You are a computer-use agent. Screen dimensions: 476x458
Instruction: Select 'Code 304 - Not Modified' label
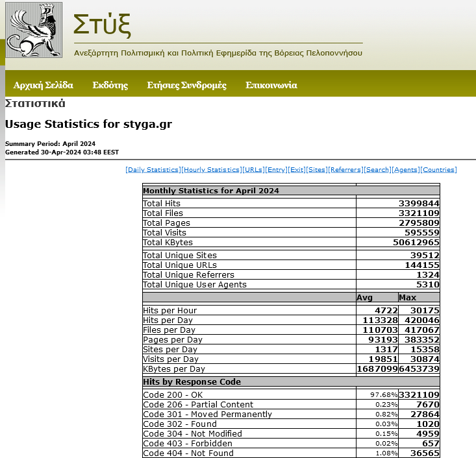tap(192, 433)
